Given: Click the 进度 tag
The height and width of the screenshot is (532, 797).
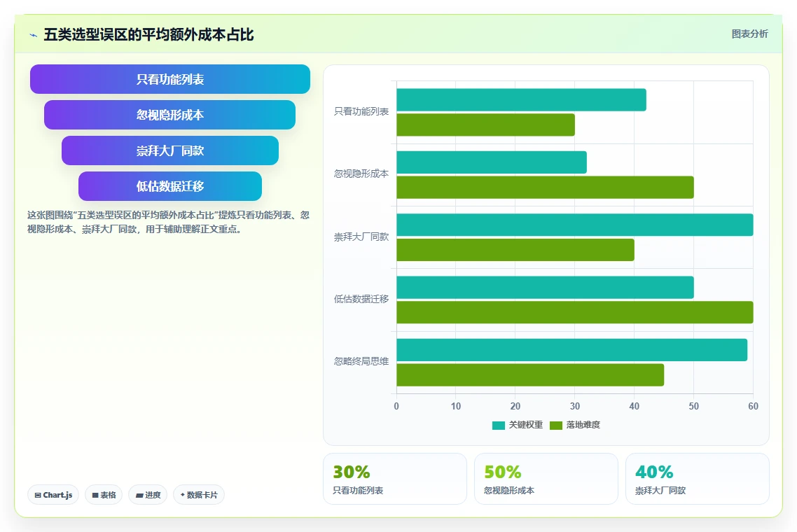Looking at the screenshot, I should 148,495.
